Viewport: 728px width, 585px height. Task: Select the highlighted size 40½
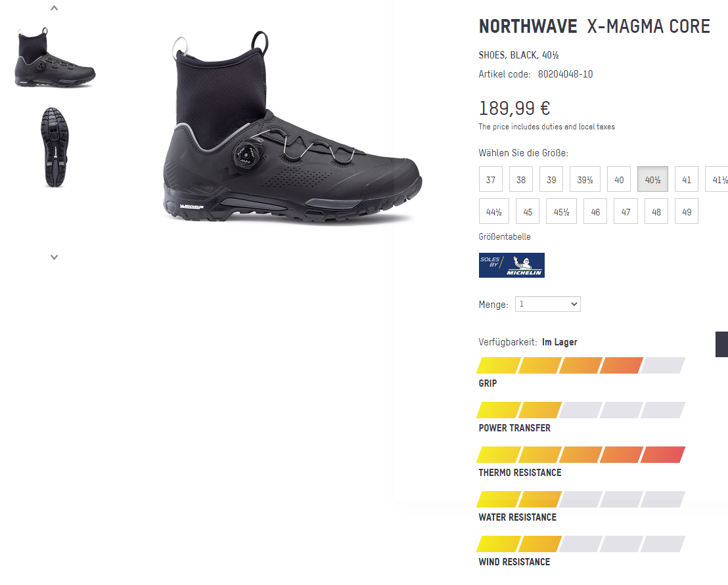(x=652, y=179)
